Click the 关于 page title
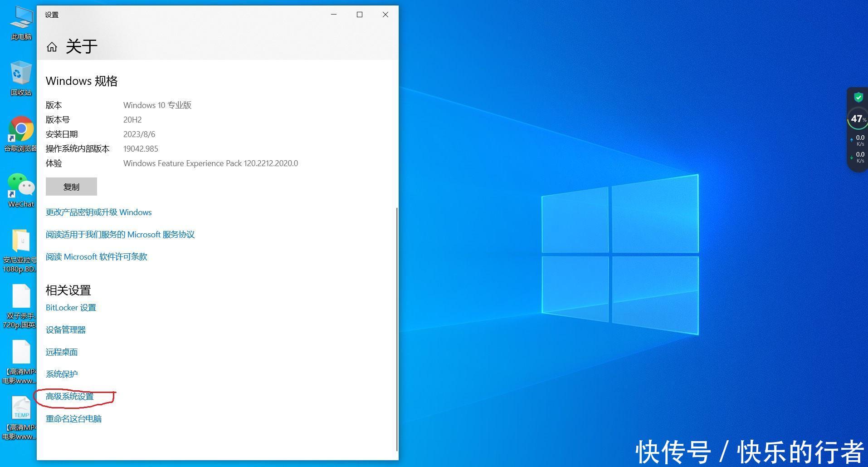 82,46
